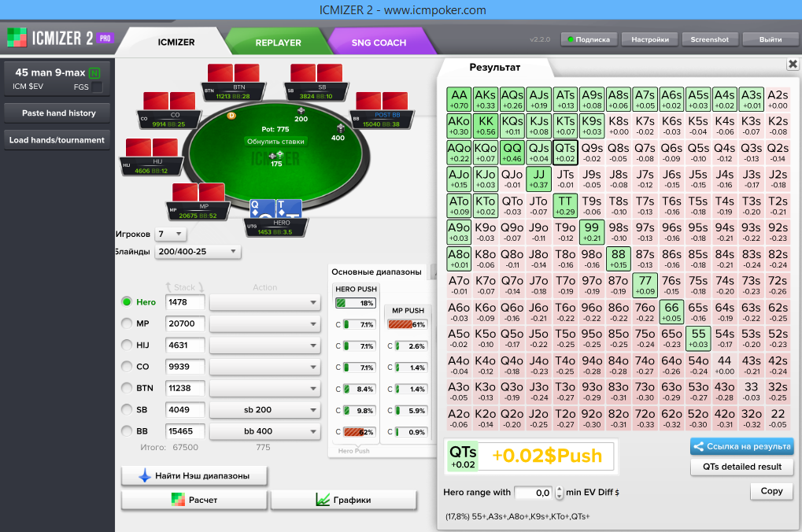The image size is (802, 532).
Task: Close the Результат panel with X
Action: click(x=793, y=64)
